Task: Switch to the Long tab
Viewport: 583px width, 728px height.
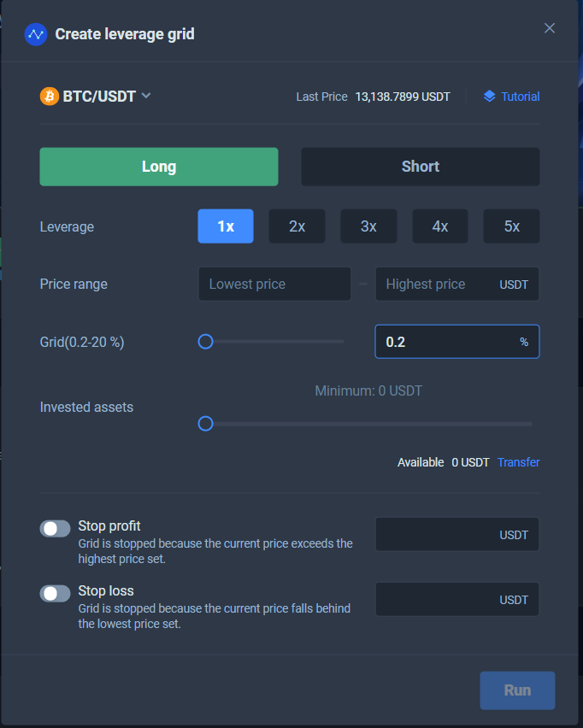Action: click(x=159, y=167)
